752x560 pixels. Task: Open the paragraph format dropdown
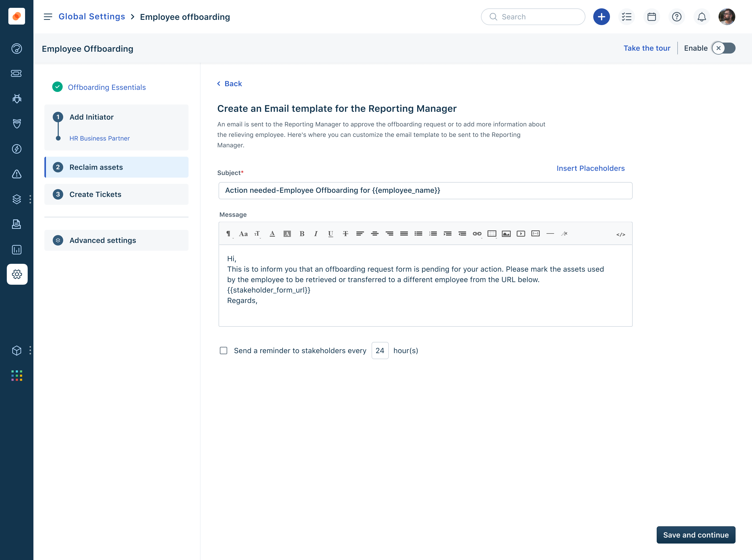229,234
